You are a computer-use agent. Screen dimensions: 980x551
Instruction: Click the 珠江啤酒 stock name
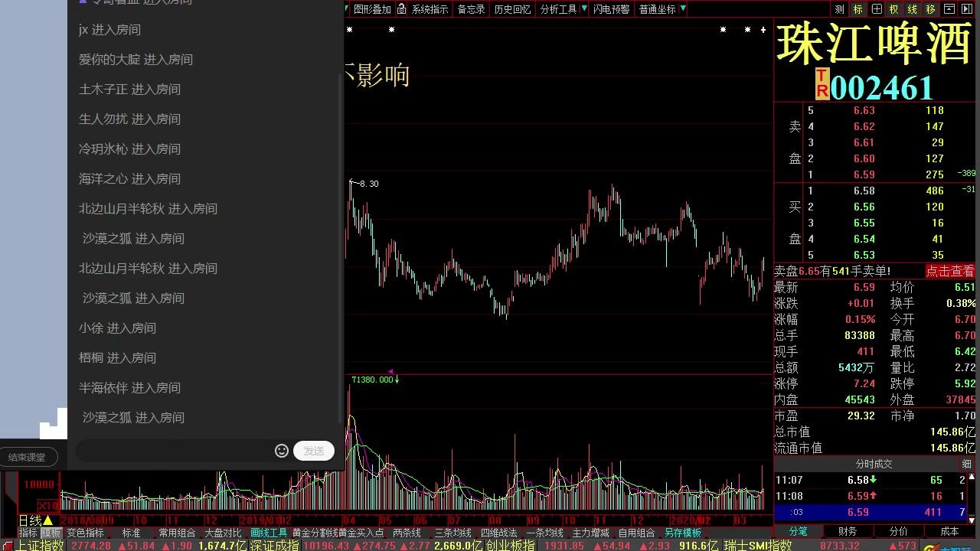coord(874,43)
